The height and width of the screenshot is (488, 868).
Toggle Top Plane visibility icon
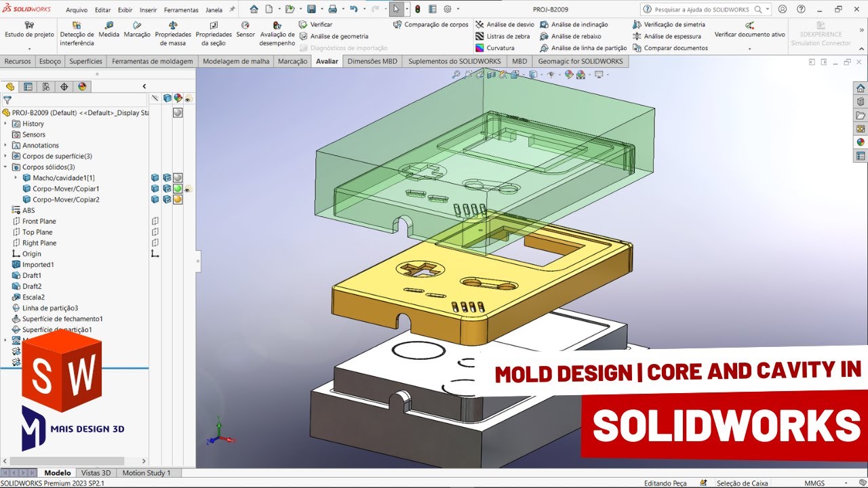coord(155,232)
